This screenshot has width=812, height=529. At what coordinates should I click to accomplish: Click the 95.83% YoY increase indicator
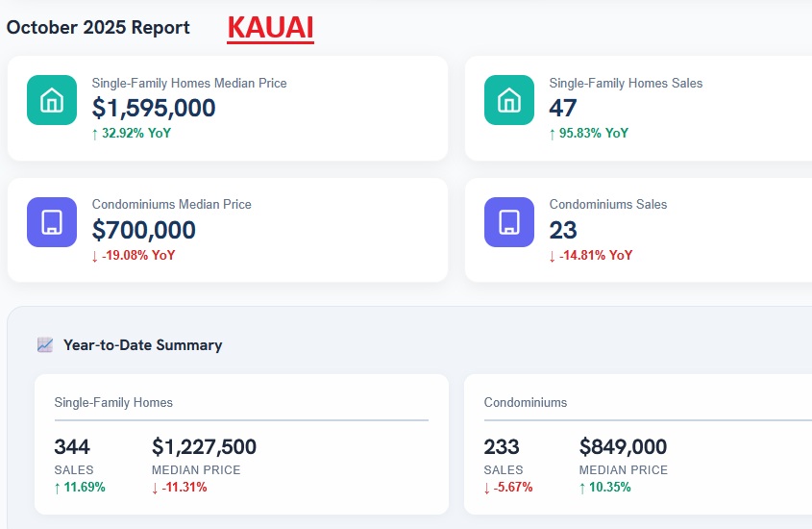click(588, 133)
